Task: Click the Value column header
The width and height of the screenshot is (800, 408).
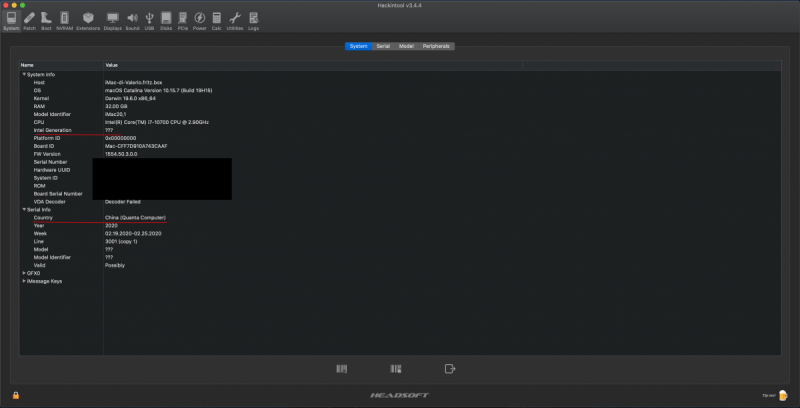Action: (x=313, y=65)
